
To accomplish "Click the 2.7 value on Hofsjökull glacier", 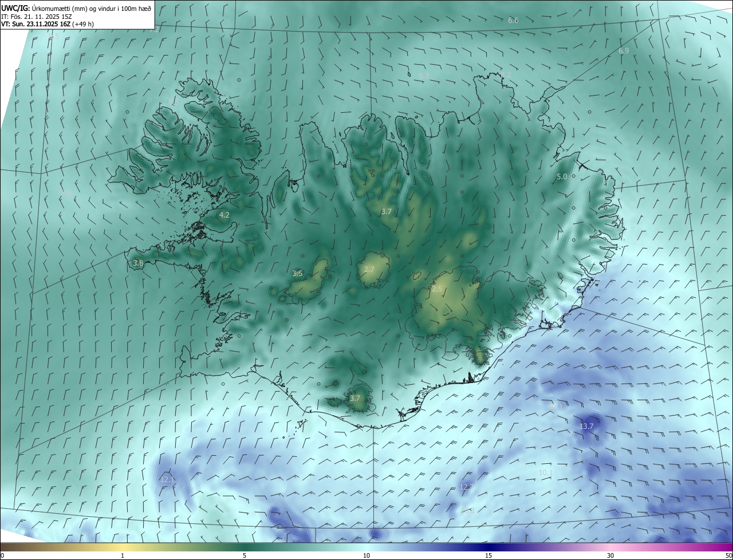I will pyautogui.click(x=369, y=270).
